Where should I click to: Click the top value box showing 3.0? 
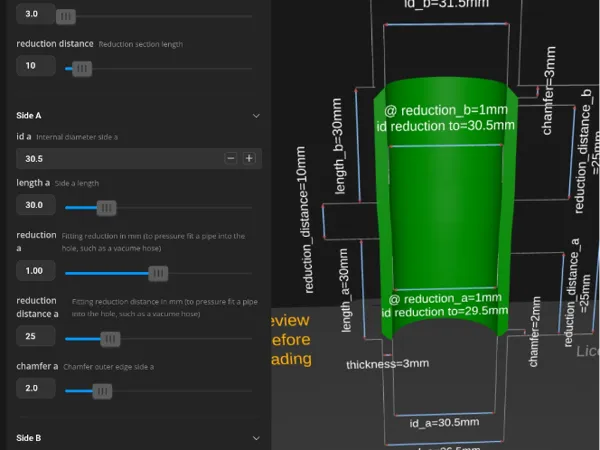coord(36,14)
